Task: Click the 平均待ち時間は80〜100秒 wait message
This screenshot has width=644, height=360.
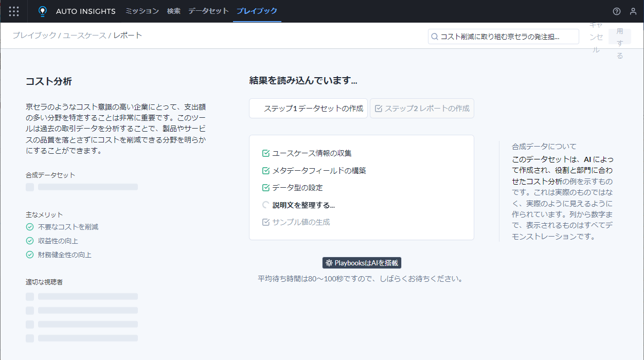Action: [x=361, y=279]
